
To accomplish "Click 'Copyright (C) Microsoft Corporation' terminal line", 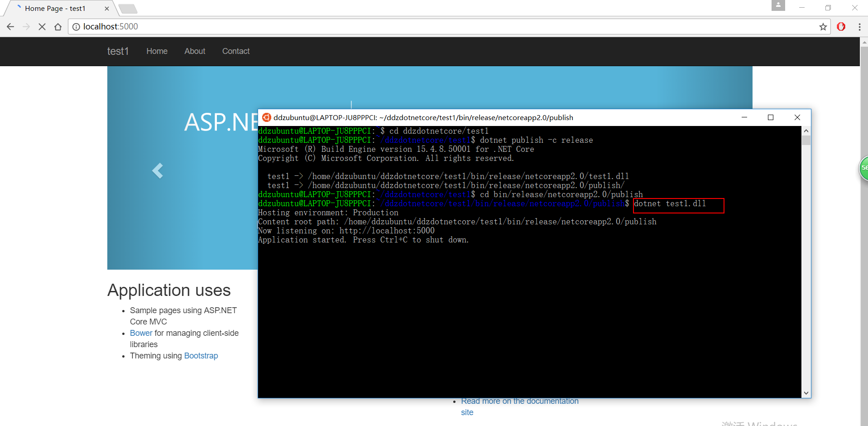I will tap(386, 158).
